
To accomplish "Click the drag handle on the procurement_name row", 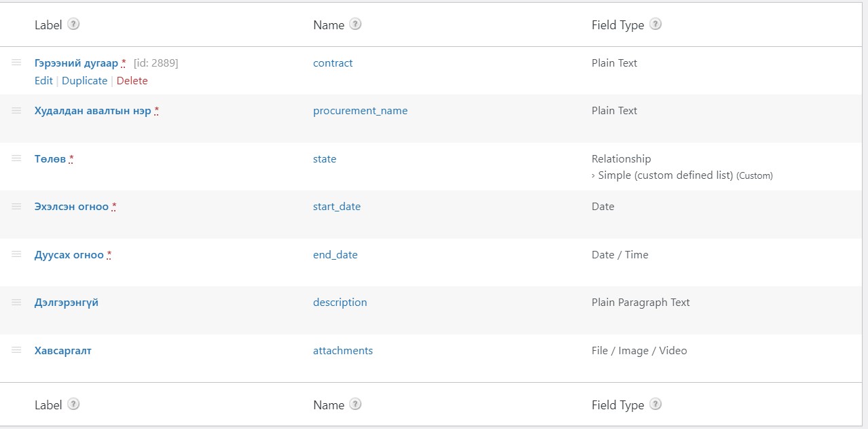I will [x=16, y=110].
